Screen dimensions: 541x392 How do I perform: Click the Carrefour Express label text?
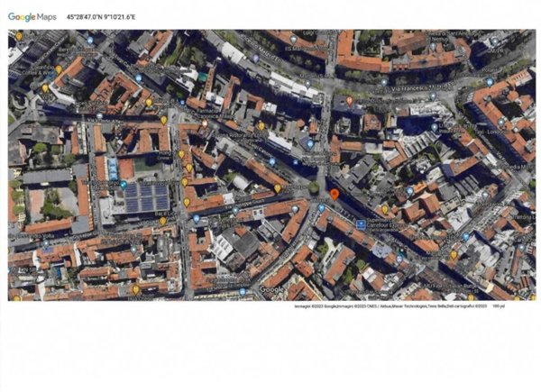[x=386, y=225]
